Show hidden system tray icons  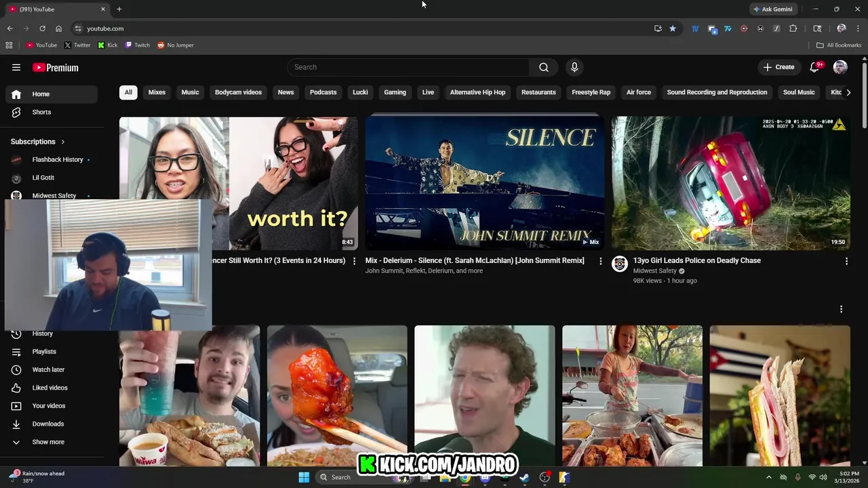pos(769,477)
